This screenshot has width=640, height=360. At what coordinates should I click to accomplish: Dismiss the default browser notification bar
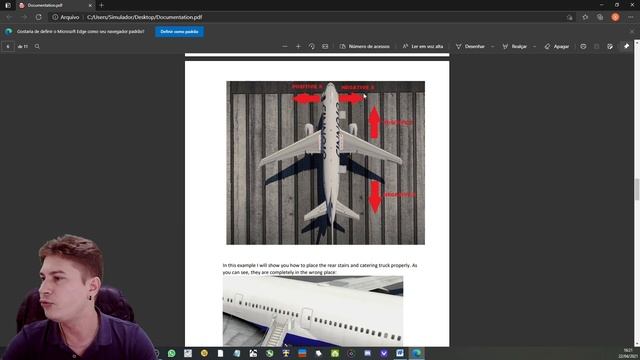pos(632,31)
